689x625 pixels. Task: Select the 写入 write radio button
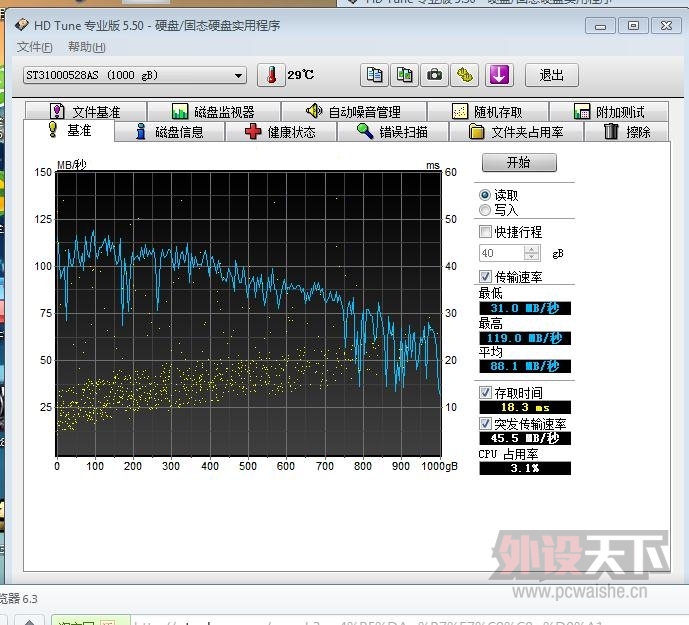point(485,210)
